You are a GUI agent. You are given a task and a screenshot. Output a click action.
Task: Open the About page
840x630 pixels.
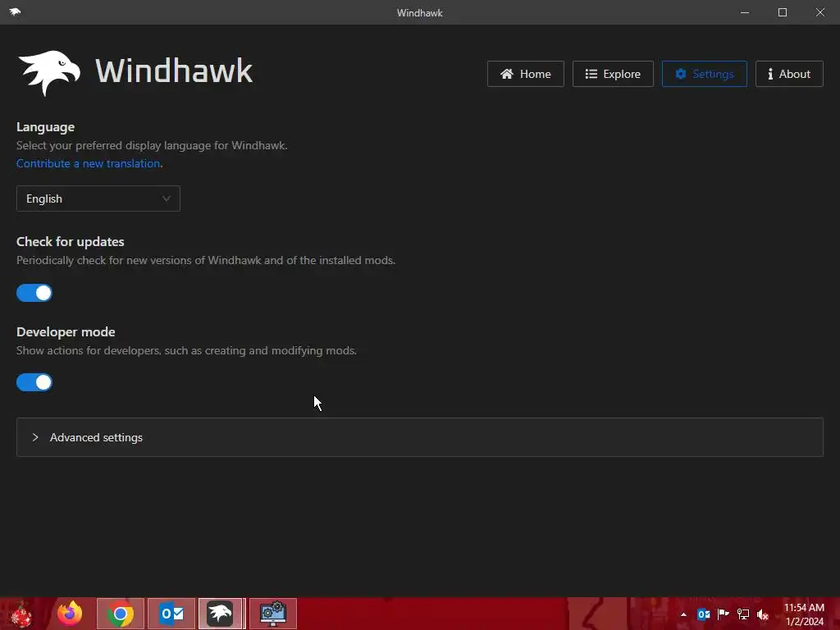tap(789, 74)
